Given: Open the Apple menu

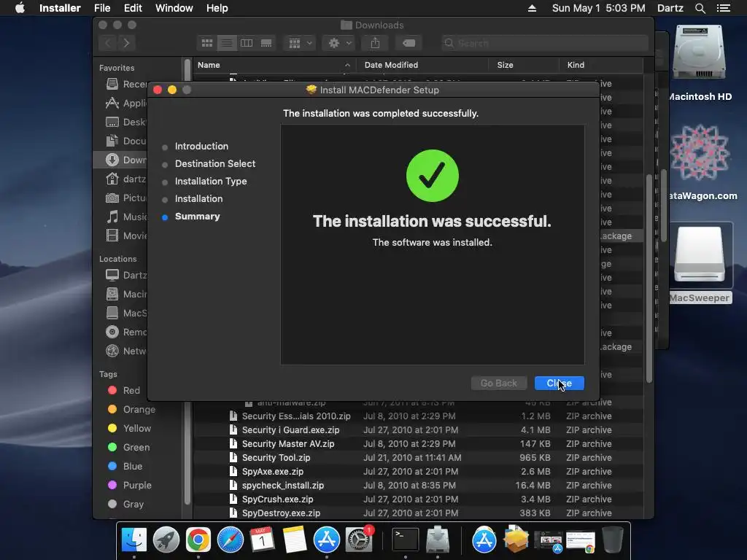Looking at the screenshot, I should (20, 8).
